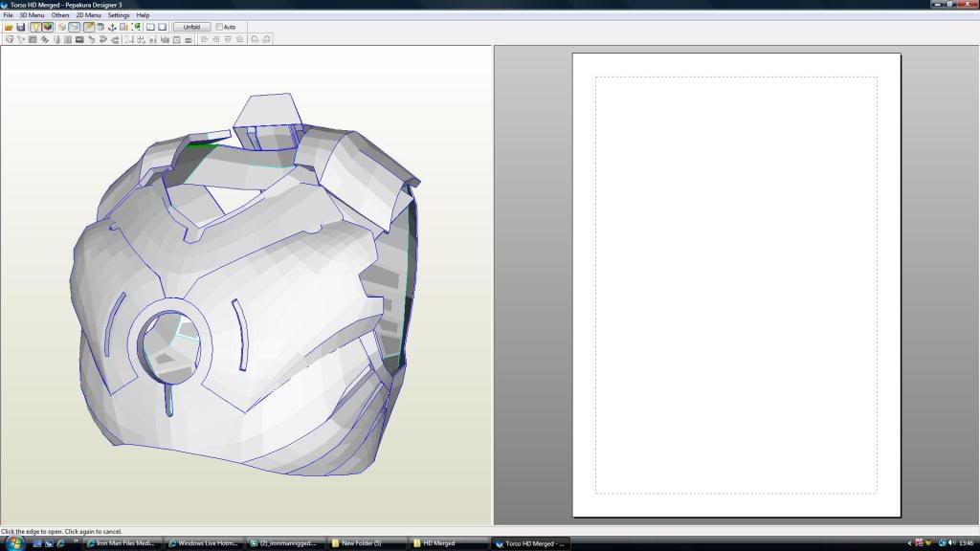
Task: Open the Help menu
Action: pyautogui.click(x=143, y=15)
